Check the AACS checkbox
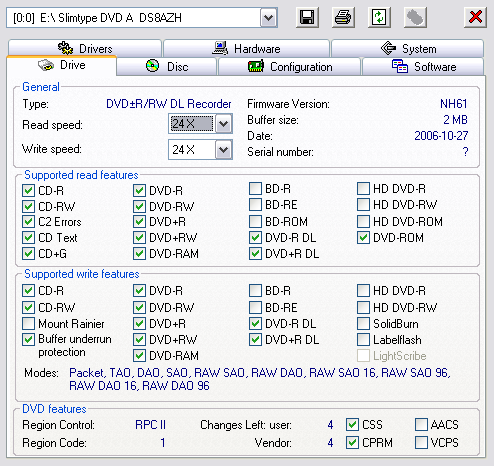494x466 pixels. point(421,425)
